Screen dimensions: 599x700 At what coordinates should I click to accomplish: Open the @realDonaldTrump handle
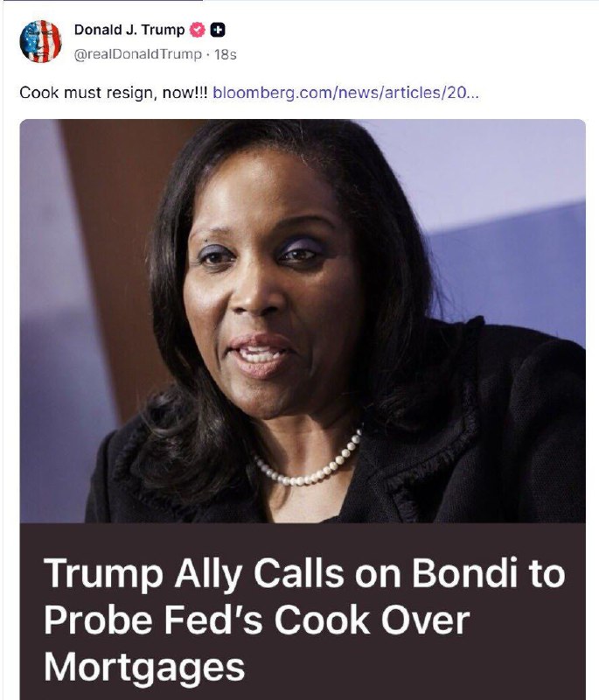(x=138, y=54)
